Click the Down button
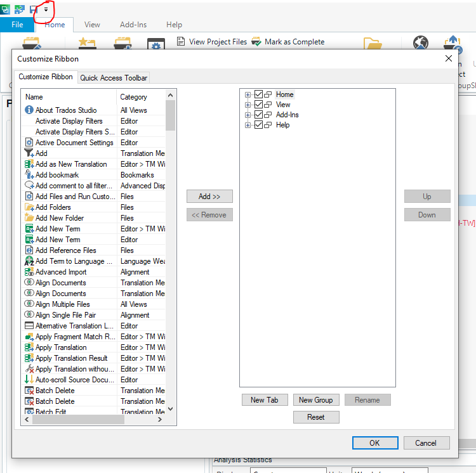 click(427, 215)
